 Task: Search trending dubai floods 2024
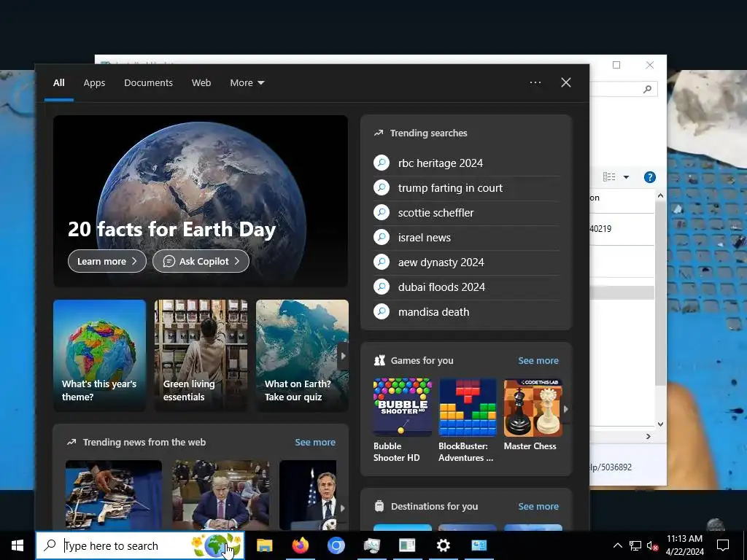pyautogui.click(x=466, y=287)
